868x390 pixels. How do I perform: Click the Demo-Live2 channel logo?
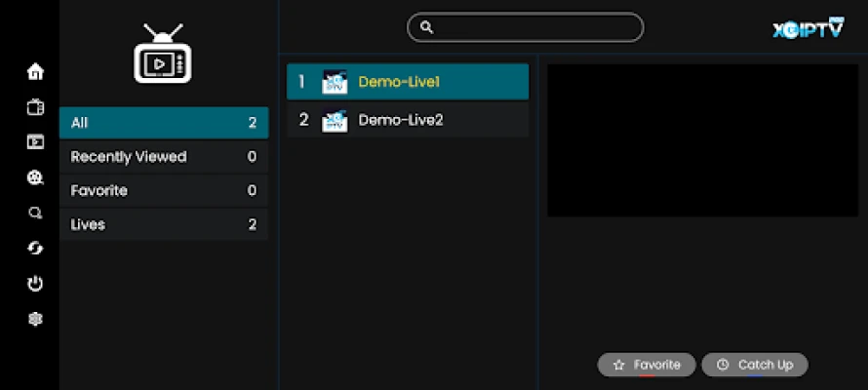[335, 120]
